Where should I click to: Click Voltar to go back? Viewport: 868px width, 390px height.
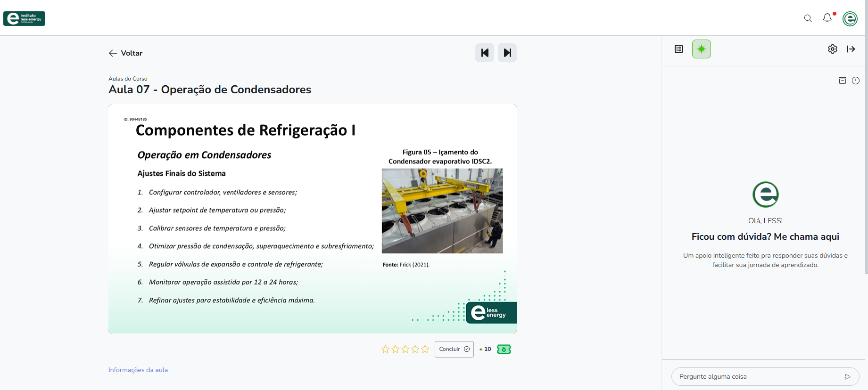point(125,53)
